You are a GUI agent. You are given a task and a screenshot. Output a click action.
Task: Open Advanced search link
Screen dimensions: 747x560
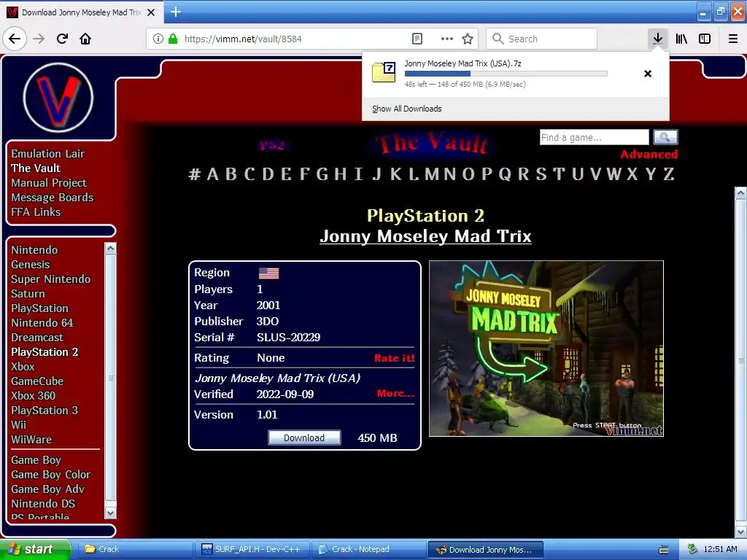pos(649,155)
